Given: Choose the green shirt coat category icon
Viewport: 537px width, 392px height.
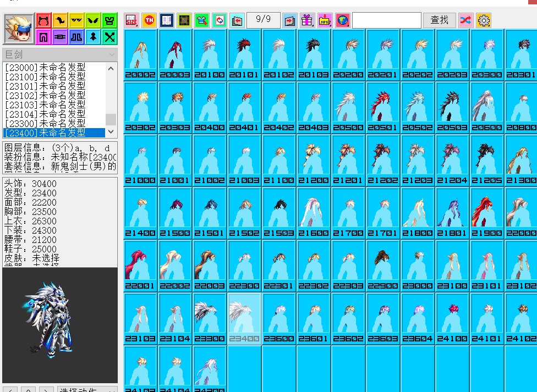Looking at the screenshot, I should click(x=109, y=21).
